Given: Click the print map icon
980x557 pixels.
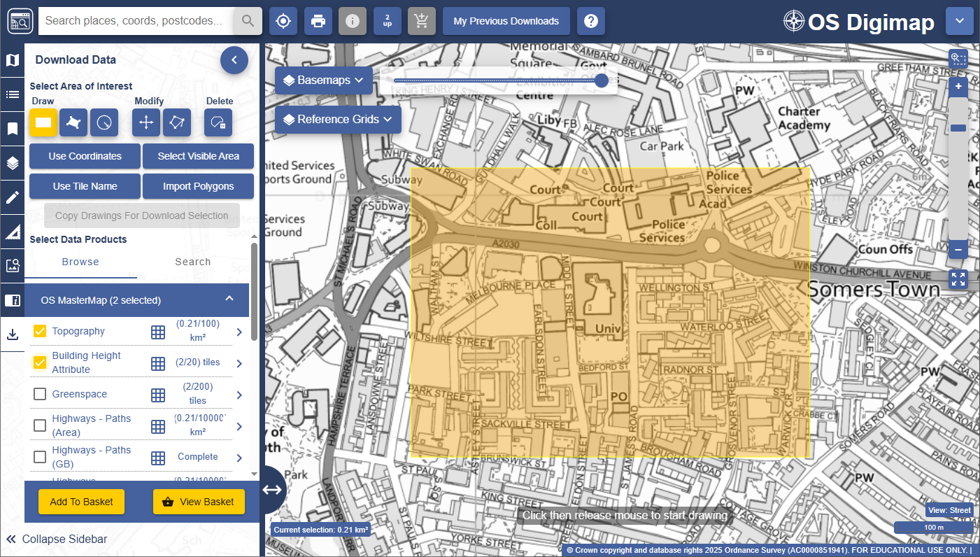Looking at the screenshot, I should [318, 21].
